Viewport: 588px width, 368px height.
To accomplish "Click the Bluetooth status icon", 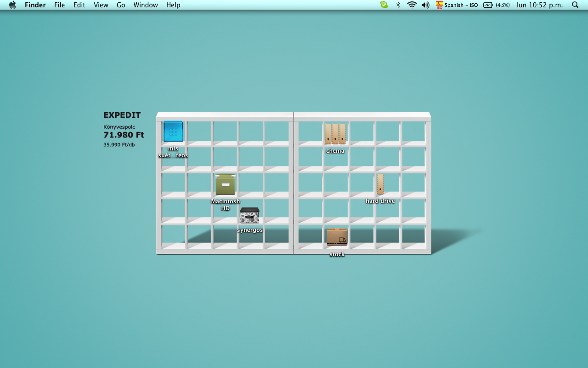I will tap(398, 5).
